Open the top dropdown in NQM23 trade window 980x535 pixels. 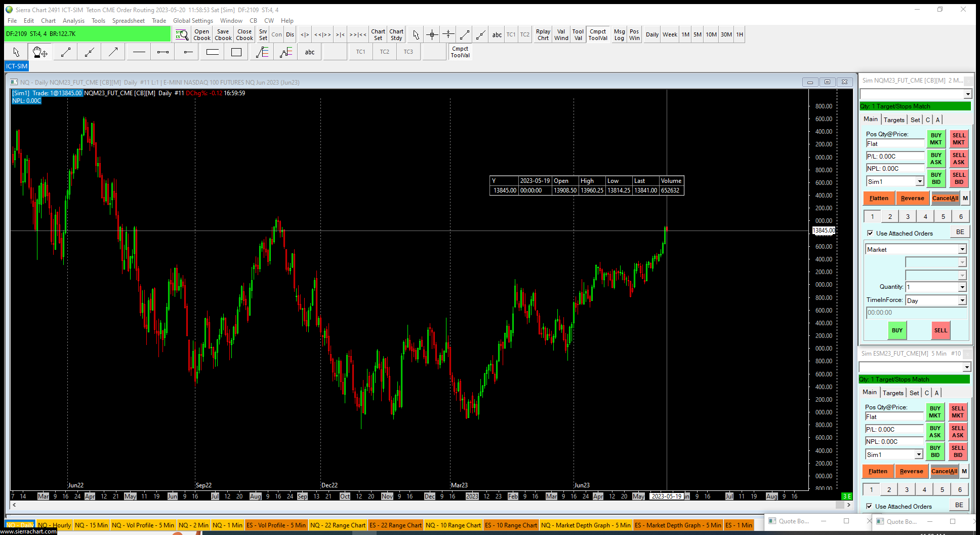click(967, 94)
